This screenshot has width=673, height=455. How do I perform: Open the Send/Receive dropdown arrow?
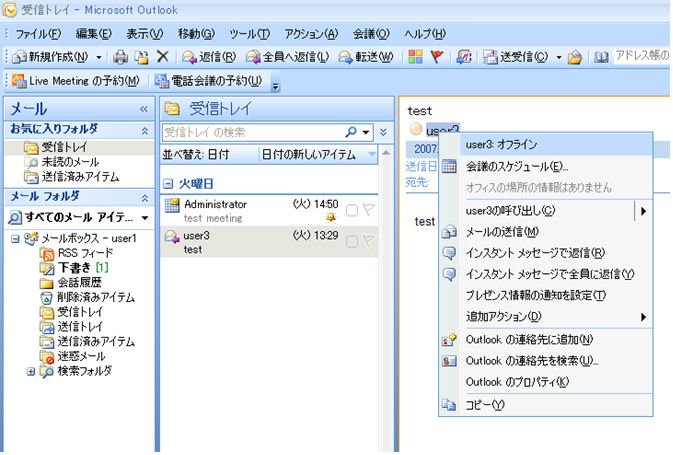pos(559,57)
